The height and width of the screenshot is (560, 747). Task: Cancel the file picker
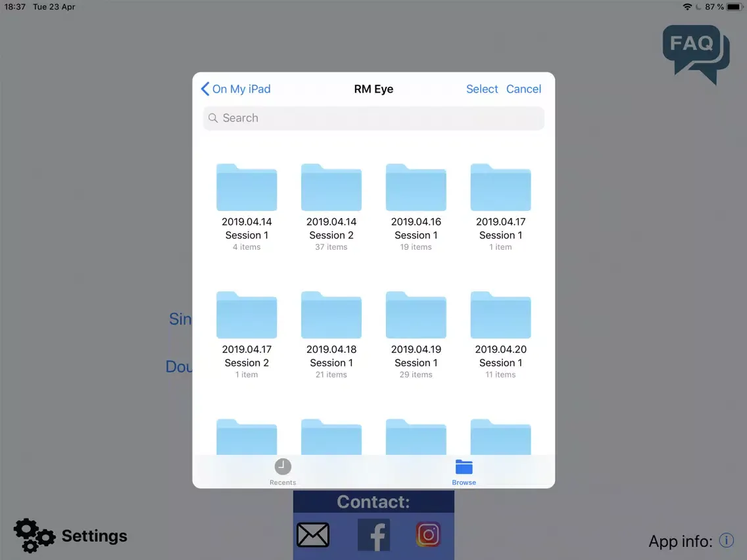coord(523,89)
